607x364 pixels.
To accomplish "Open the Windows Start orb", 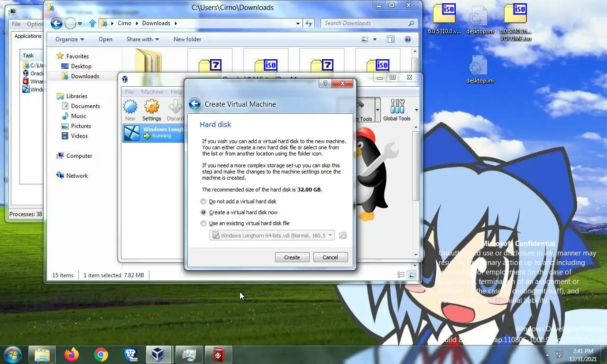I will 13,354.
